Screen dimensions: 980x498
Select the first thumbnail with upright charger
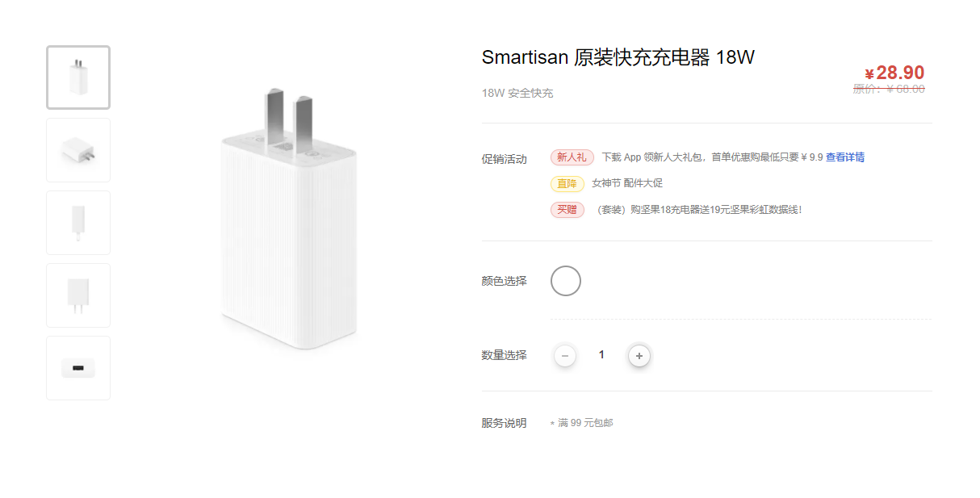point(78,77)
